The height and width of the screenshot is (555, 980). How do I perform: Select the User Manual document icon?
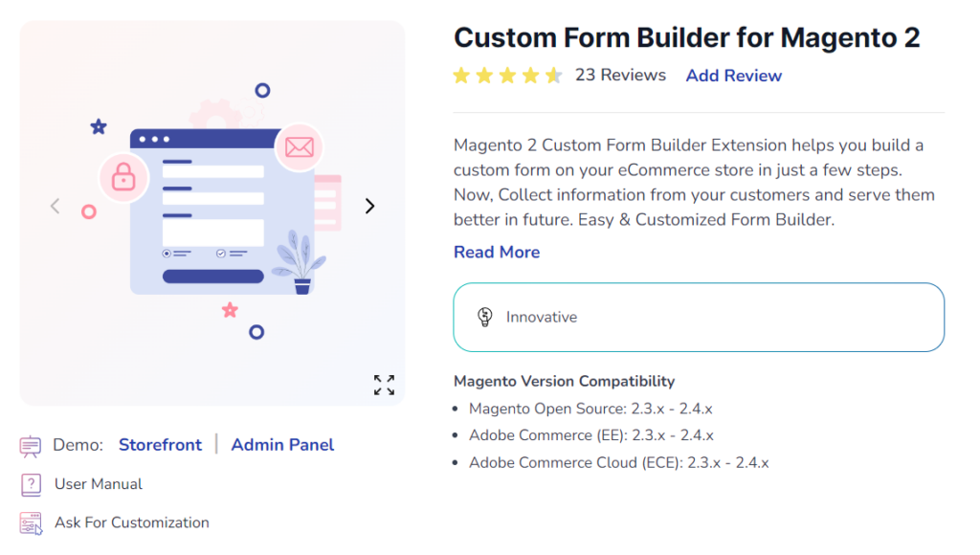pyautogui.click(x=30, y=484)
